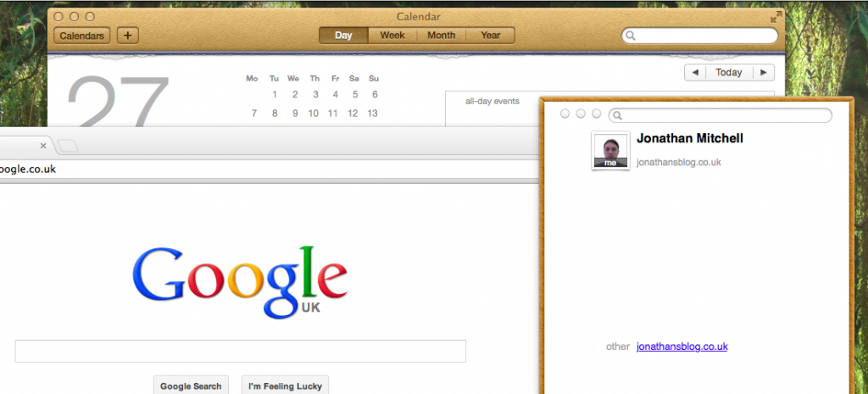Click the all-day events area label

click(x=492, y=102)
